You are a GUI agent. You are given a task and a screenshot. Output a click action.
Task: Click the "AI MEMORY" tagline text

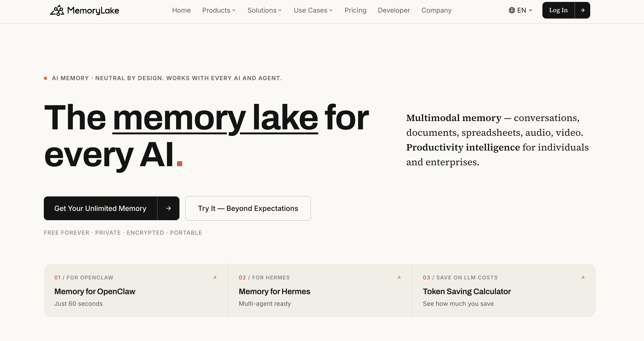tap(70, 78)
